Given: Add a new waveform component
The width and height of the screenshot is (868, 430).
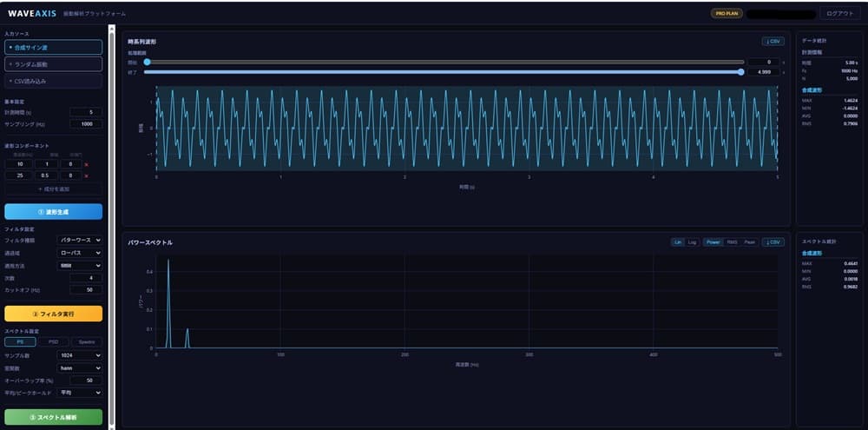Looking at the screenshot, I should [x=53, y=189].
